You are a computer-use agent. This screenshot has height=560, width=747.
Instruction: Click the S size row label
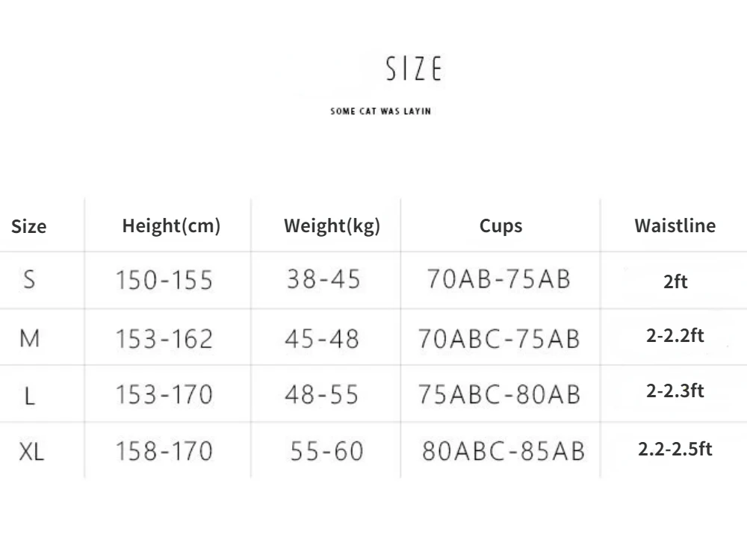(29, 280)
